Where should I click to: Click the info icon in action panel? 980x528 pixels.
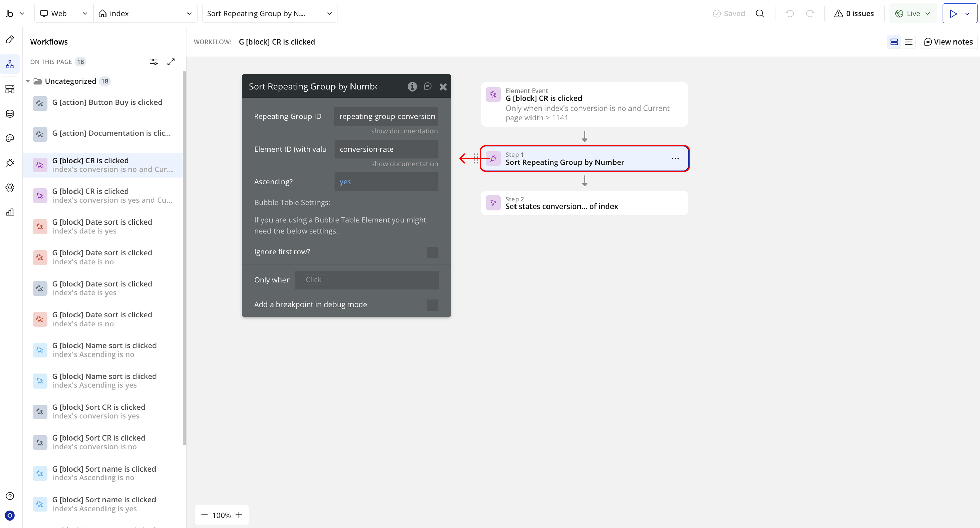coord(412,87)
